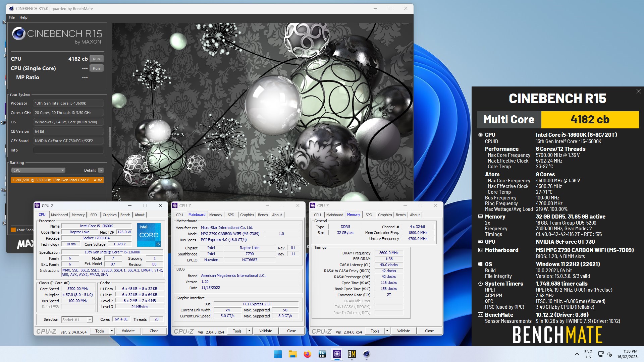Click title bar icon of left CPU-Z window

click(x=38, y=205)
